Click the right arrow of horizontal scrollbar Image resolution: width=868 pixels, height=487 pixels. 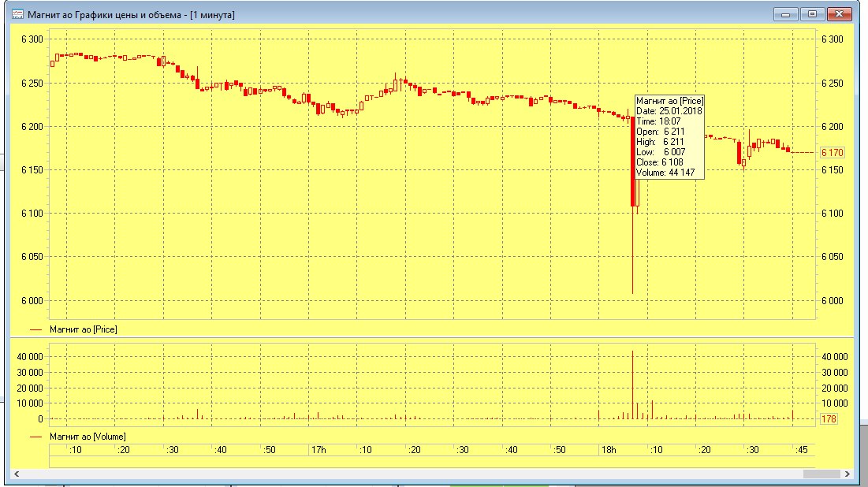coord(847,474)
